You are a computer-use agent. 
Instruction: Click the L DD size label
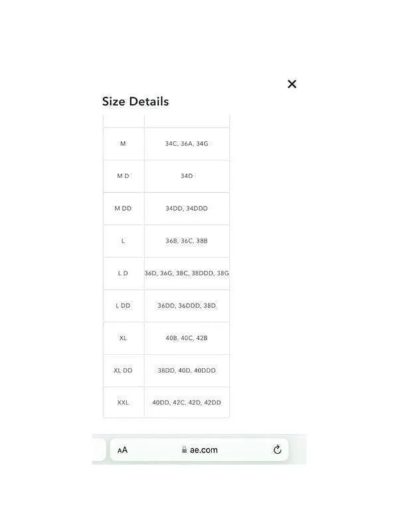tap(123, 305)
